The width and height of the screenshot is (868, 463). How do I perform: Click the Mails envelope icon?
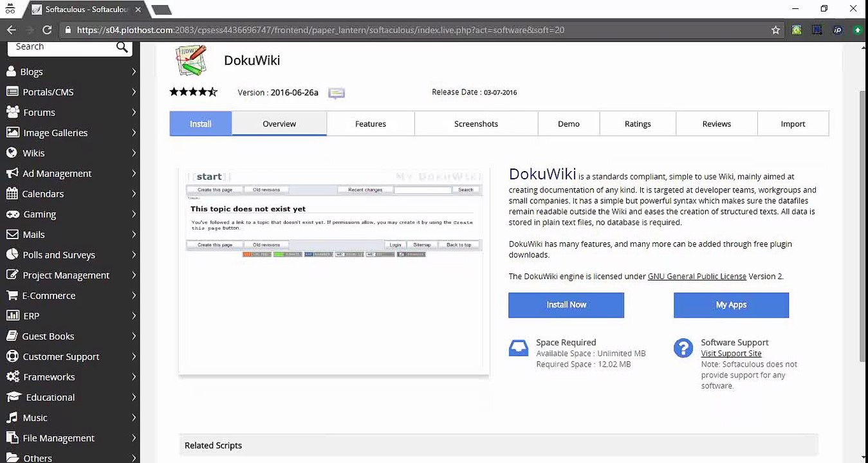coord(12,234)
